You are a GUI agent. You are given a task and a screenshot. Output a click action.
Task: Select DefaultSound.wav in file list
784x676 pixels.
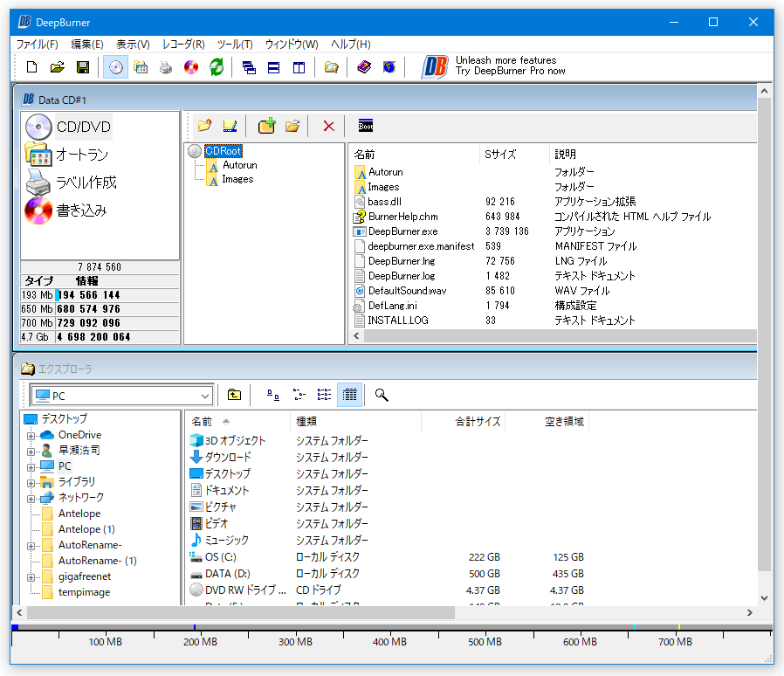point(407,291)
